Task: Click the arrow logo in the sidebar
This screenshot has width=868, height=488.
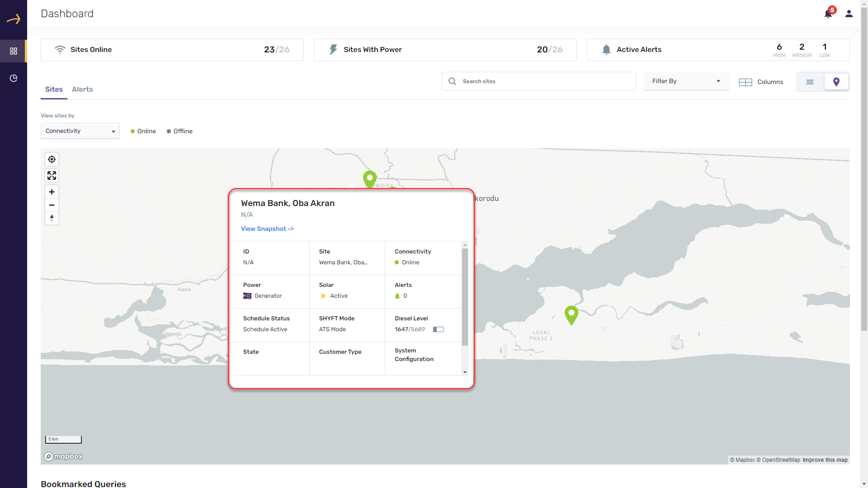Action: 14,19
